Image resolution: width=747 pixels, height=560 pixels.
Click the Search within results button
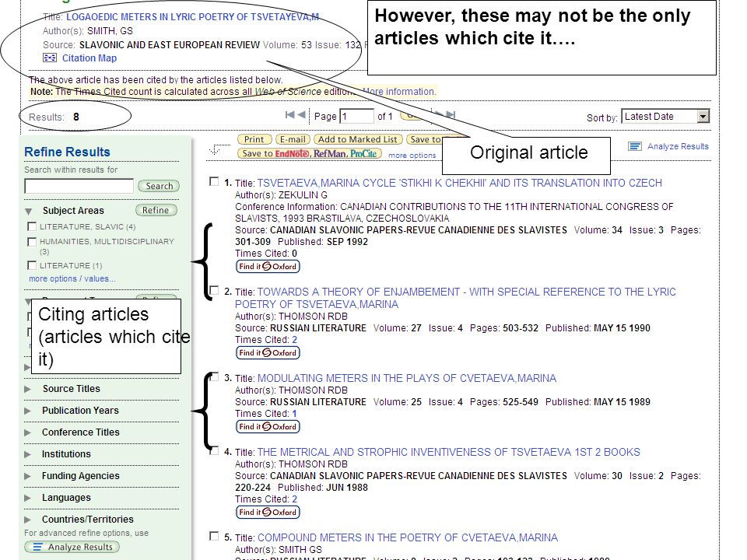click(159, 186)
